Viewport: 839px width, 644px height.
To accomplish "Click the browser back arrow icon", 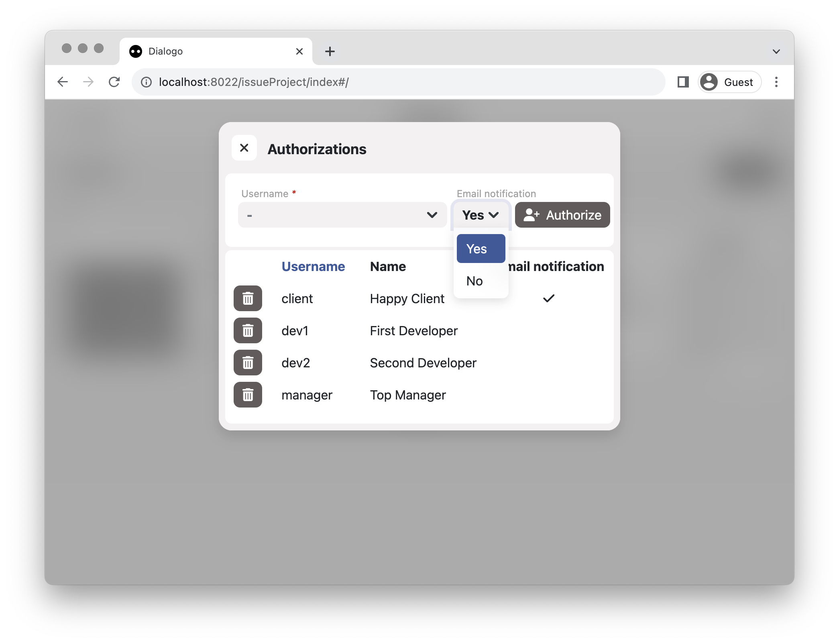I will click(61, 82).
